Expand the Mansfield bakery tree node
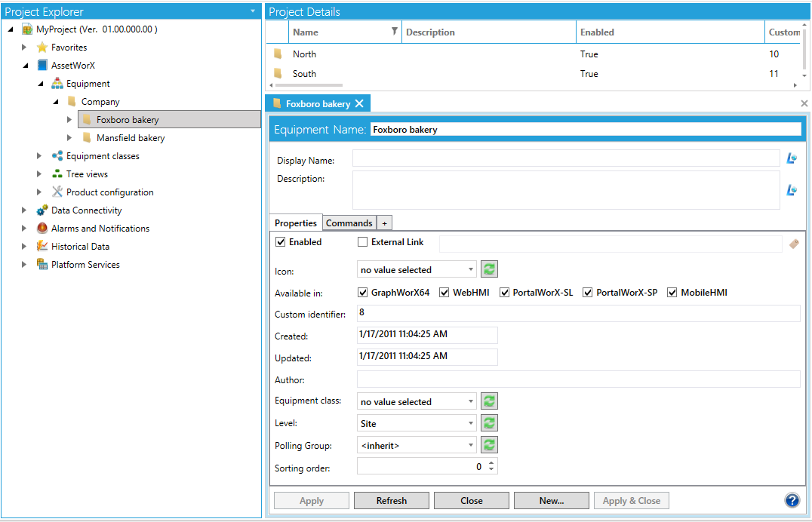 coord(69,138)
